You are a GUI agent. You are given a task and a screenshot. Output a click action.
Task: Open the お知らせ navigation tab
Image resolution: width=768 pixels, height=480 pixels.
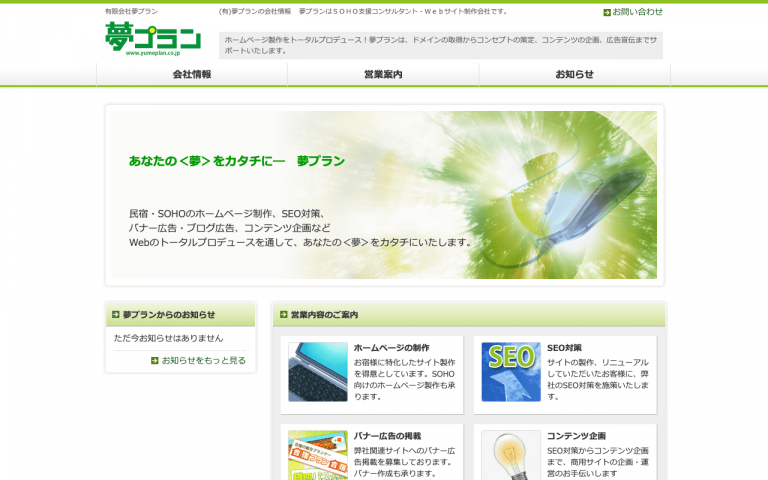click(x=575, y=74)
